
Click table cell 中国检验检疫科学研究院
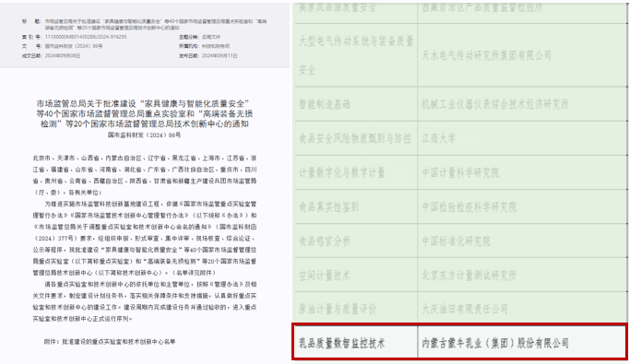point(522,206)
